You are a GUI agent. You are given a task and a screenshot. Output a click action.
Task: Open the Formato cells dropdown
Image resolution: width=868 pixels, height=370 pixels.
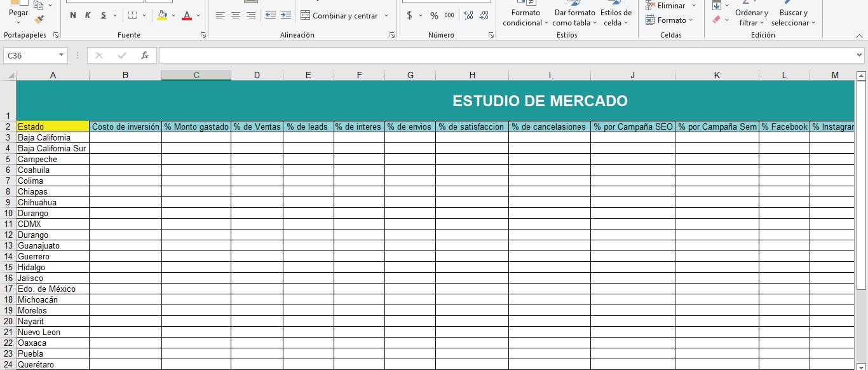coord(670,20)
